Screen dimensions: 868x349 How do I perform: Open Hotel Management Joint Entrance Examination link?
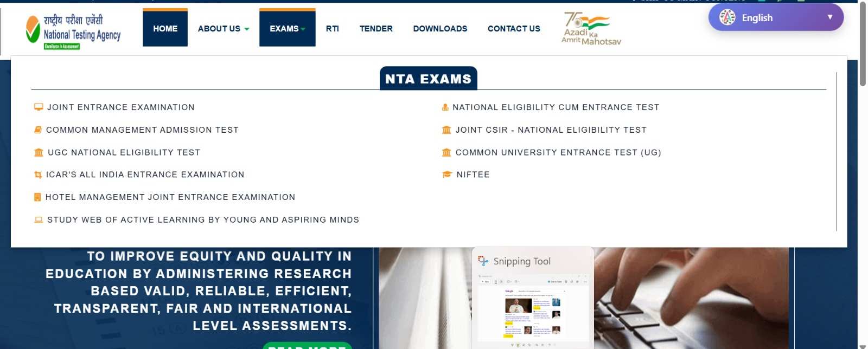tap(170, 197)
